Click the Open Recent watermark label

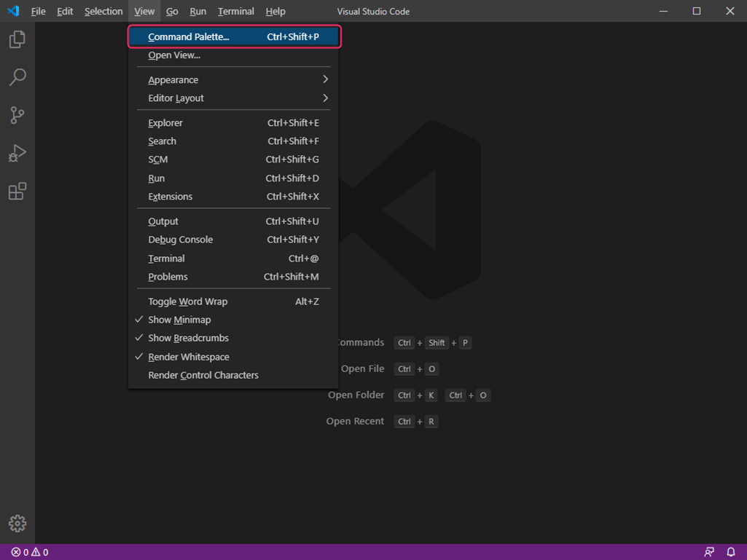tap(355, 421)
